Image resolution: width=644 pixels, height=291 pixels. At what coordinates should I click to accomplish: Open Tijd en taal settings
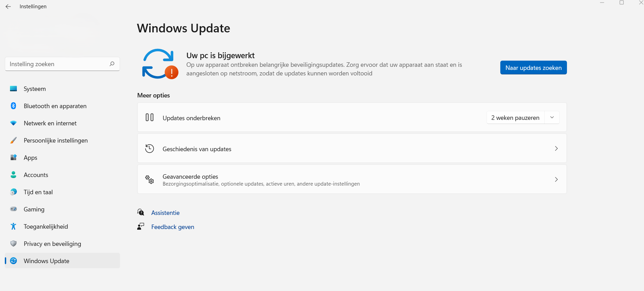coord(38,192)
